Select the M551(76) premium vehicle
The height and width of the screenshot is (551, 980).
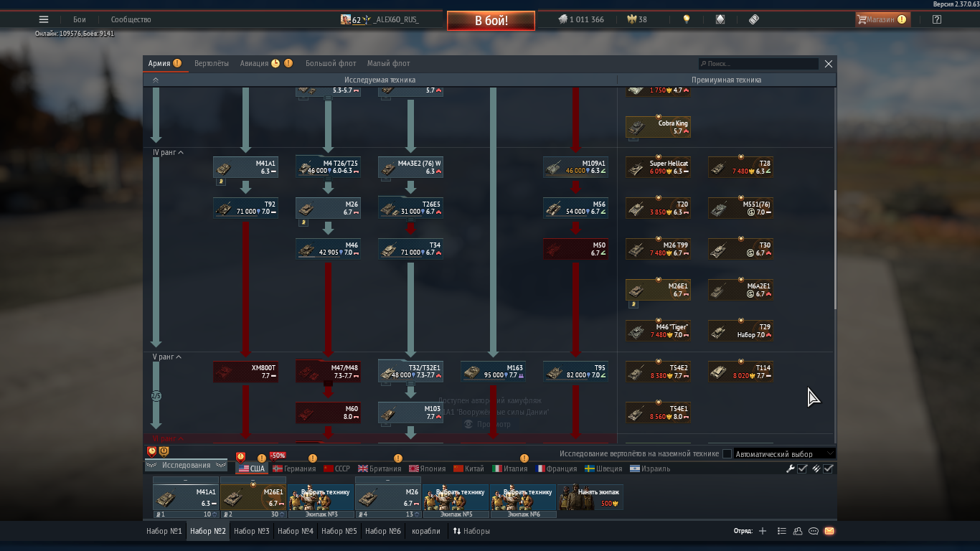740,208
